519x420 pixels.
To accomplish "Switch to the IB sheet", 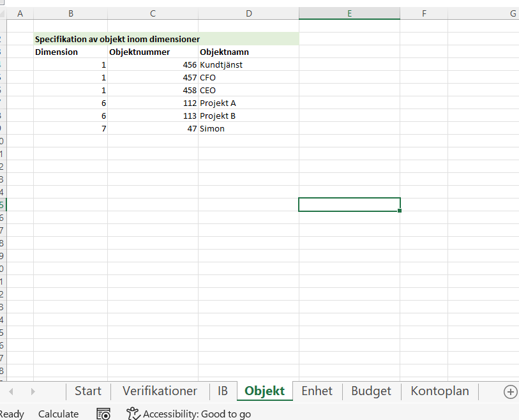I will click(x=223, y=391).
